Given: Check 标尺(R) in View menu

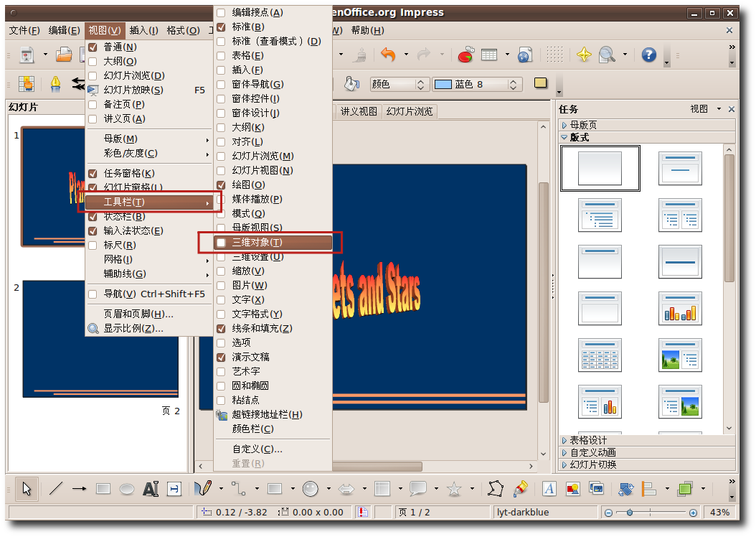Looking at the screenshot, I should click(x=93, y=245).
